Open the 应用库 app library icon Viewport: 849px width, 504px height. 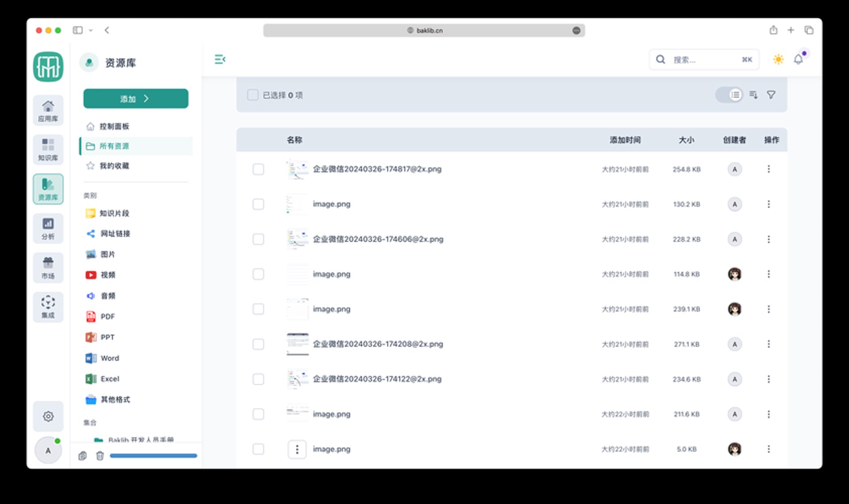pyautogui.click(x=48, y=111)
